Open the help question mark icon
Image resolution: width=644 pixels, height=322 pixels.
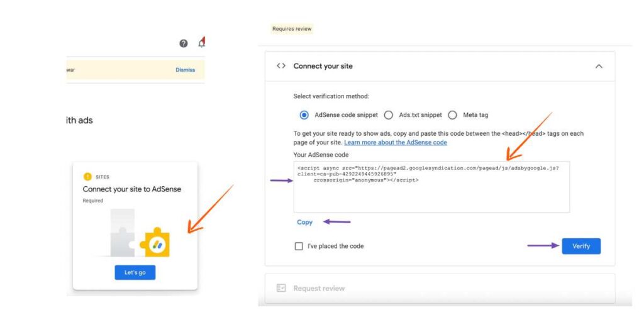[x=184, y=43]
